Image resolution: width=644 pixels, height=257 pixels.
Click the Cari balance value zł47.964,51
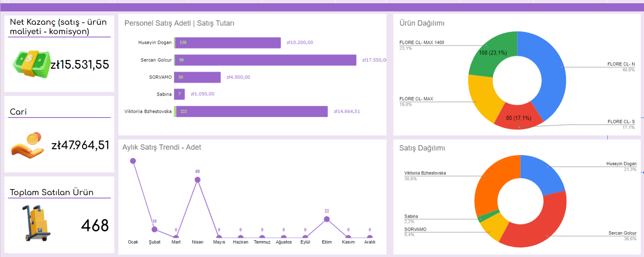click(x=81, y=145)
